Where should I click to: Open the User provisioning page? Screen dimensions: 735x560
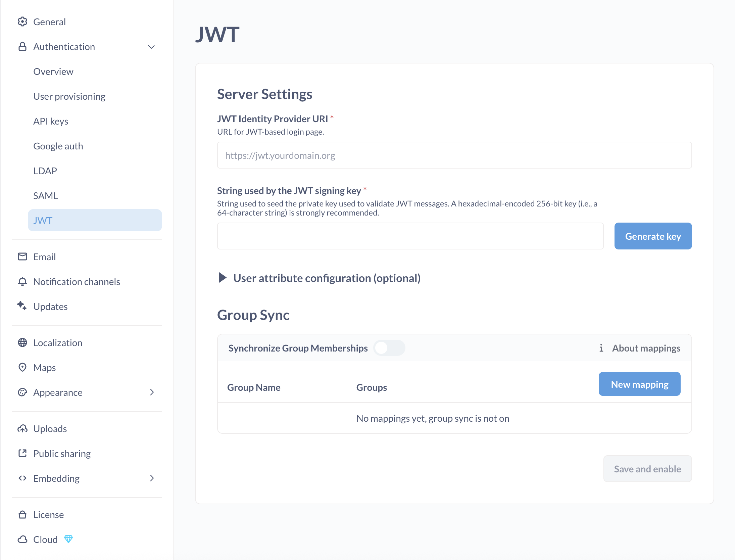pos(69,96)
